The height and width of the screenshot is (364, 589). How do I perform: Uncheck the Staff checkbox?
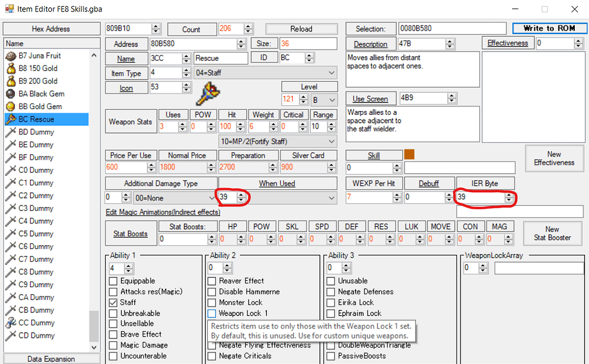pos(113,302)
